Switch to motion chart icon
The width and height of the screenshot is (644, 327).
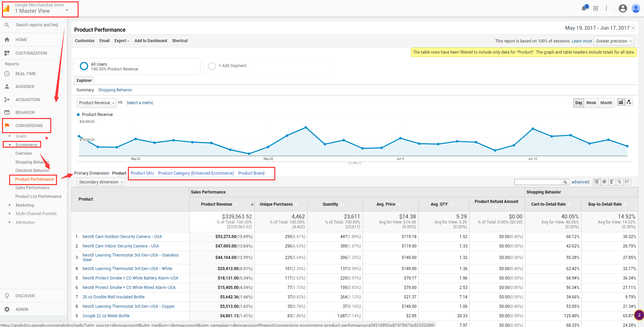[629, 102]
